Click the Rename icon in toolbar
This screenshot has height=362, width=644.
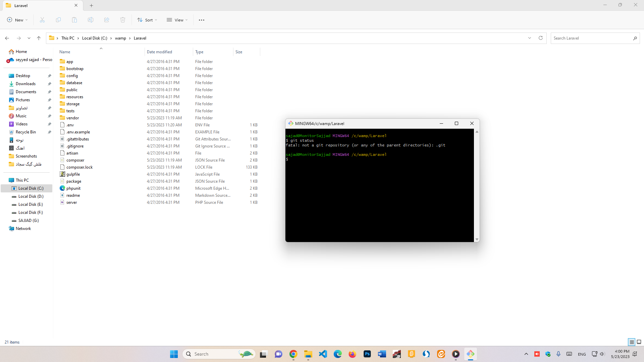91,20
